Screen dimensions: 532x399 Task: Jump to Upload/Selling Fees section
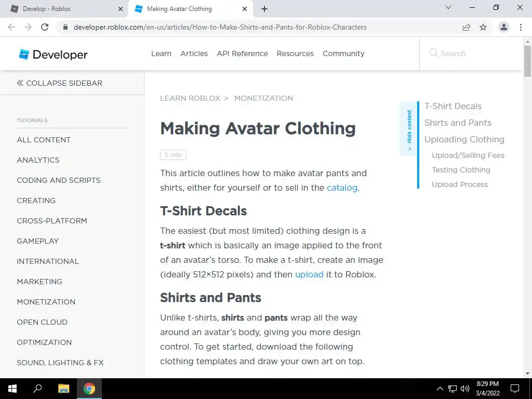468,155
